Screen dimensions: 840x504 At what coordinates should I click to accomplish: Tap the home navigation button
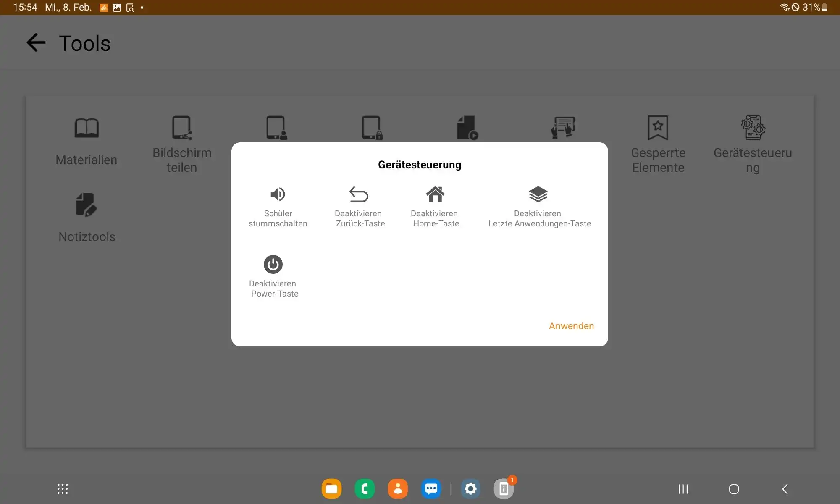734,489
